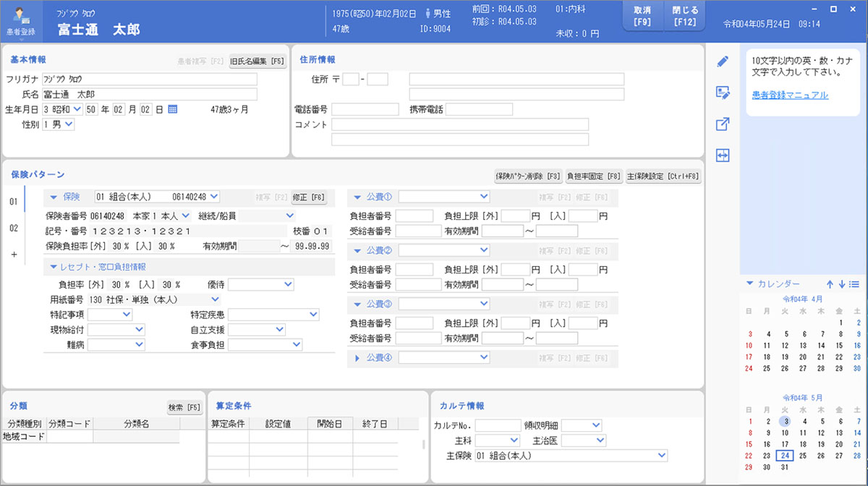Expand the 公費④ section
Screen dimensions: 868x486
(x=357, y=357)
